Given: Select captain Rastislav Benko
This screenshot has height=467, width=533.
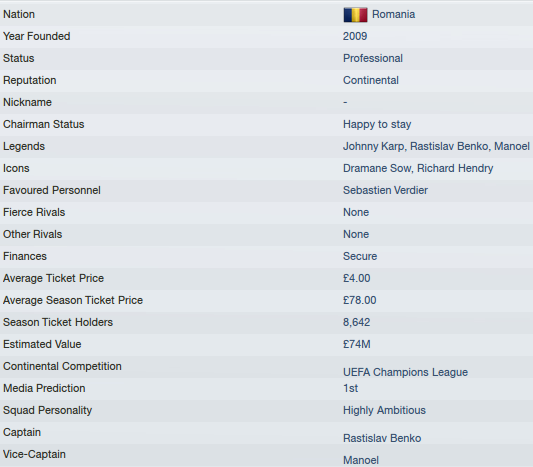Looking at the screenshot, I should click(x=382, y=438).
